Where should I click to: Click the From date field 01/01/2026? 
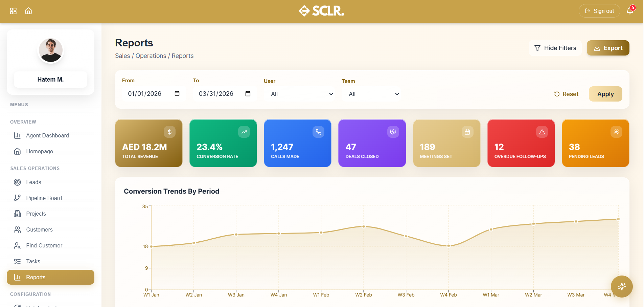pyautogui.click(x=154, y=94)
